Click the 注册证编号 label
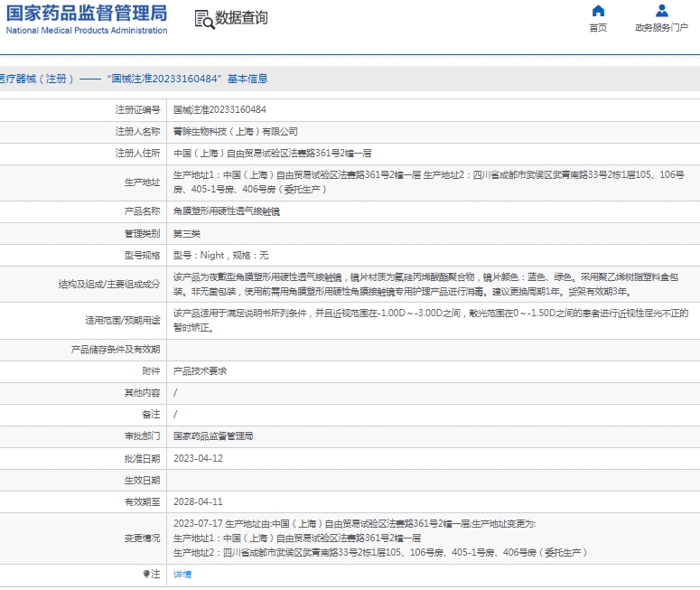This screenshot has height=590, width=700. point(137,109)
